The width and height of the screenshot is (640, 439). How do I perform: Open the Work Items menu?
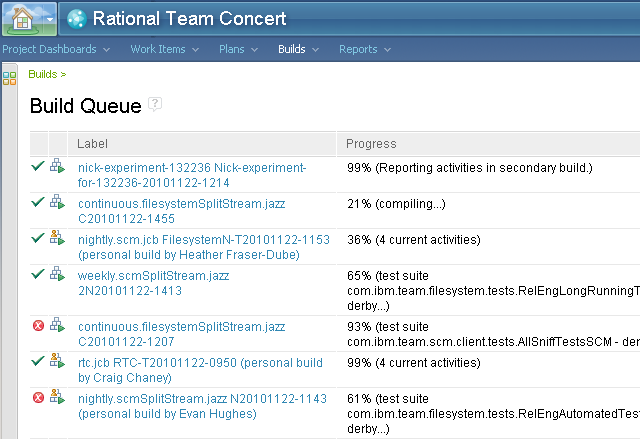(x=158, y=49)
